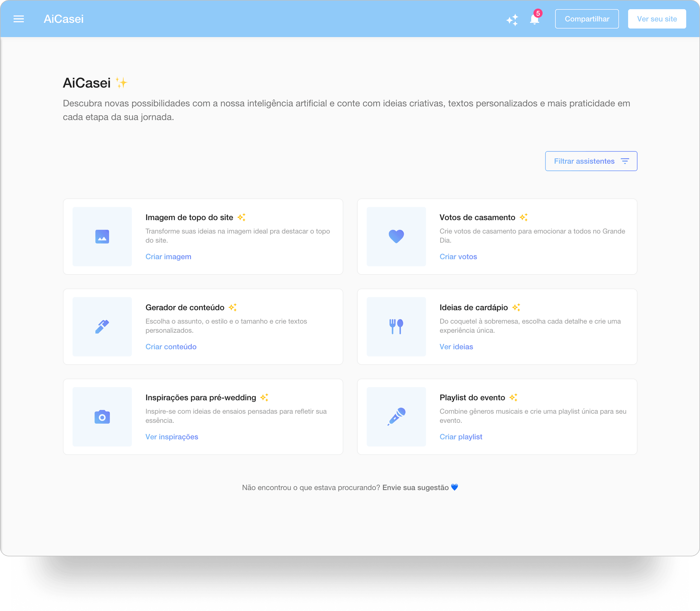This screenshot has width=700, height=611.
Task: Click the sparkle icon beside Gerador de conteúdo
Action: click(x=233, y=307)
